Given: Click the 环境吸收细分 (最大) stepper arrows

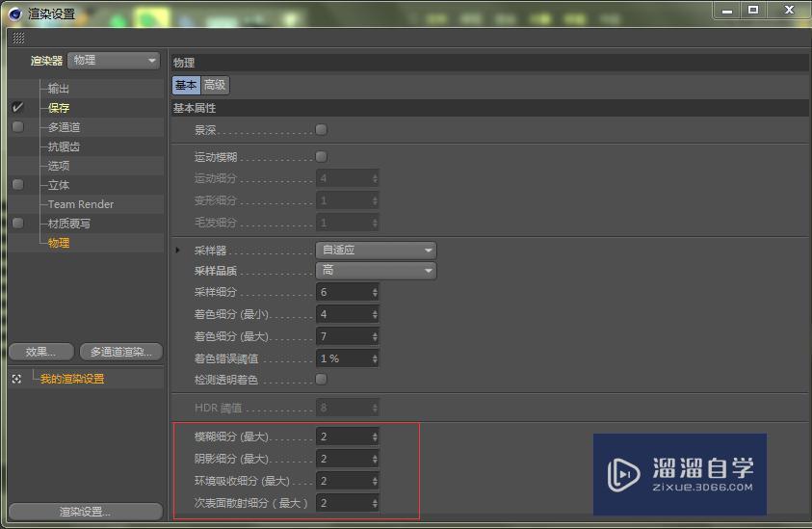Looking at the screenshot, I should tap(375, 481).
